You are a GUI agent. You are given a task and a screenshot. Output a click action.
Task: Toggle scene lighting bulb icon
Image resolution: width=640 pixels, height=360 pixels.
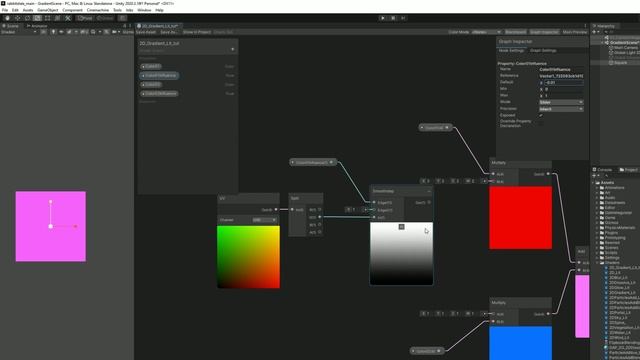pos(53,32)
